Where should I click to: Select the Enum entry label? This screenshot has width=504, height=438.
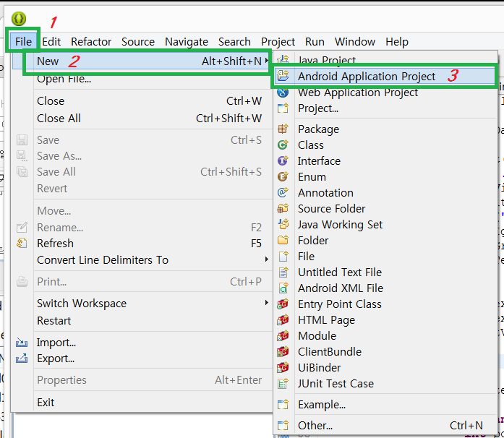point(312,177)
